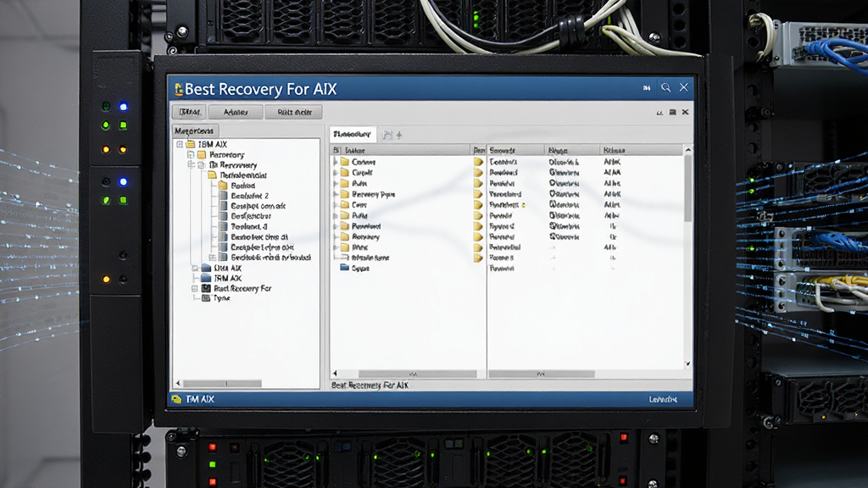This screenshot has width=868, height=488.
Task: Click the yellow tag icon in the Recovery Pype row
Action: pos(478,194)
